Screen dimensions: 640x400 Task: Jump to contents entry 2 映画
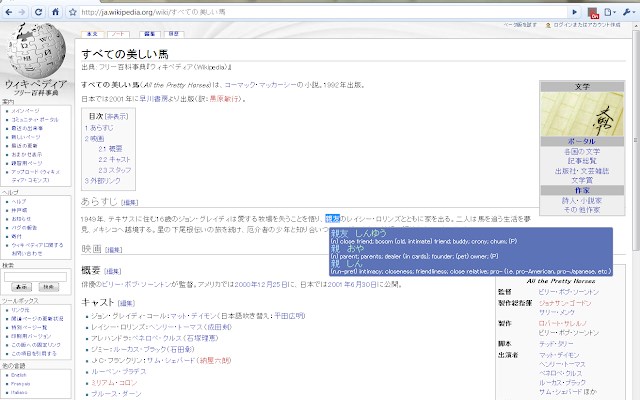coord(94,139)
